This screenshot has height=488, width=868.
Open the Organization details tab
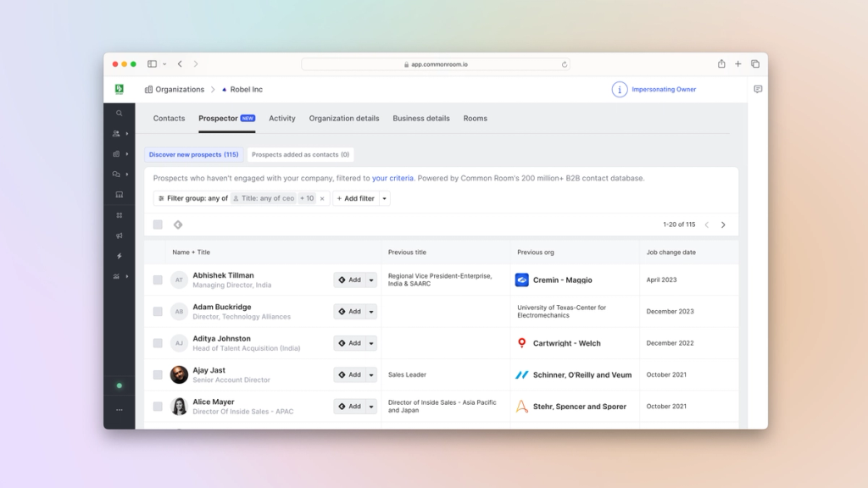coord(344,119)
